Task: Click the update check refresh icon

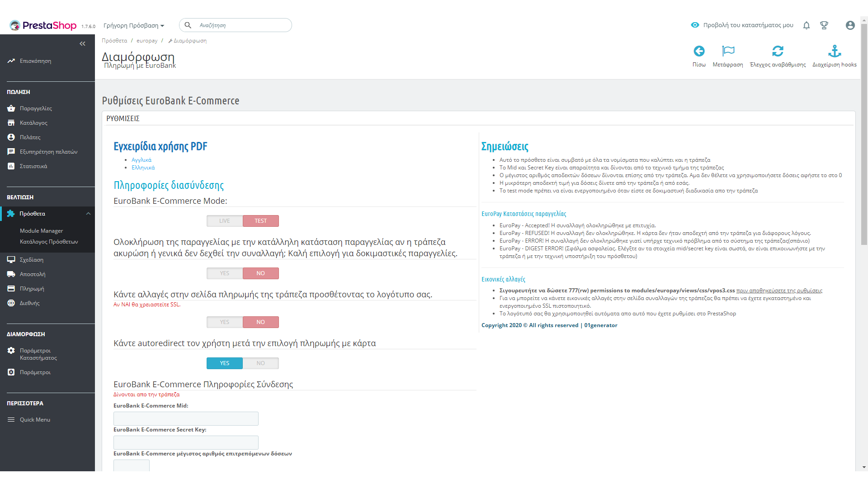Action: 778,51
